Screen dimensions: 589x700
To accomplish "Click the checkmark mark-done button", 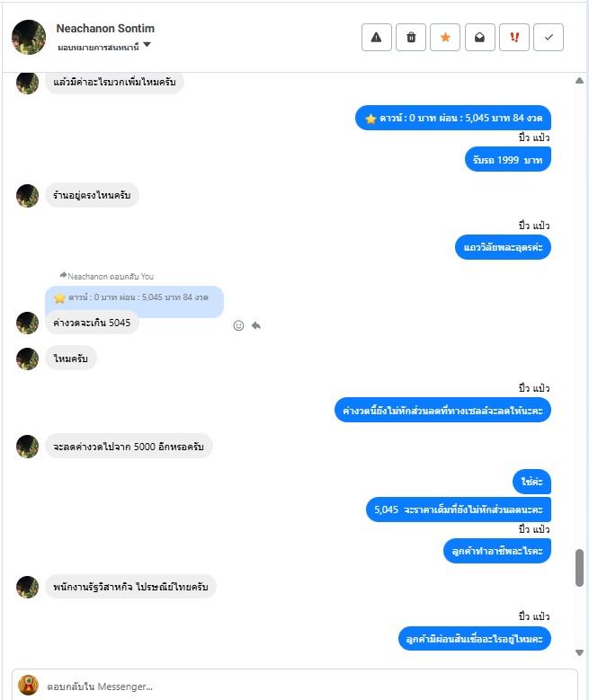I will [549, 38].
